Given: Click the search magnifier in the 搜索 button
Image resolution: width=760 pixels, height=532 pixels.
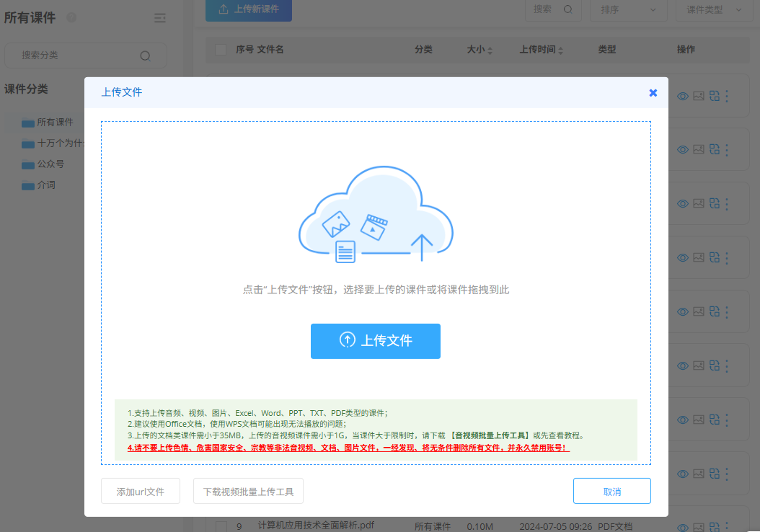Looking at the screenshot, I should [x=569, y=10].
